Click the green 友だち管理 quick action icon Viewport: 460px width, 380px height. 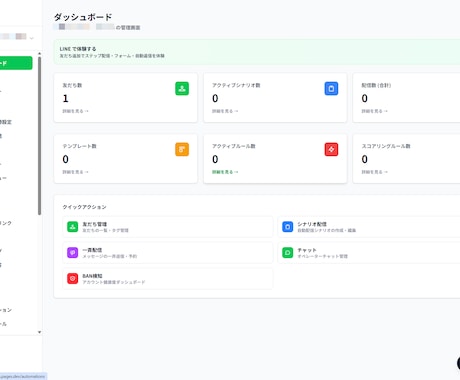coord(73,227)
